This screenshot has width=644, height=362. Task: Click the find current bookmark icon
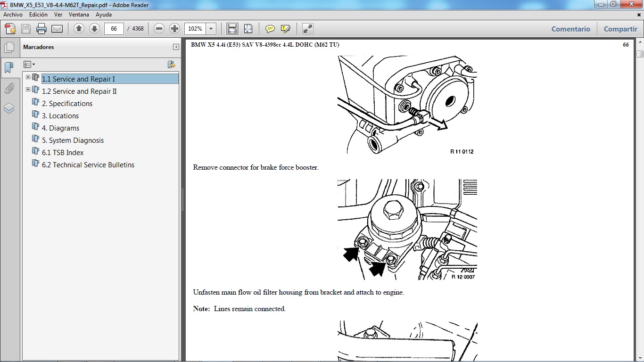tap(172, 65)
